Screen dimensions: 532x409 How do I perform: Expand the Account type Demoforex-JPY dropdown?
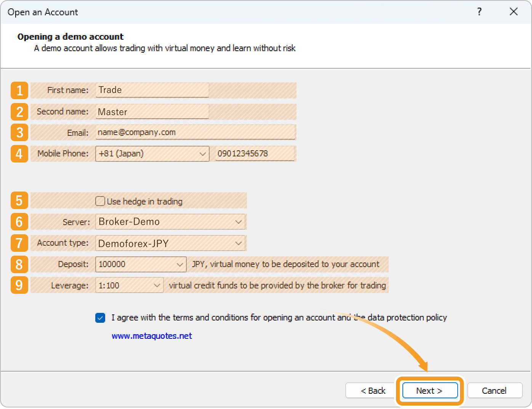(170, 243)
